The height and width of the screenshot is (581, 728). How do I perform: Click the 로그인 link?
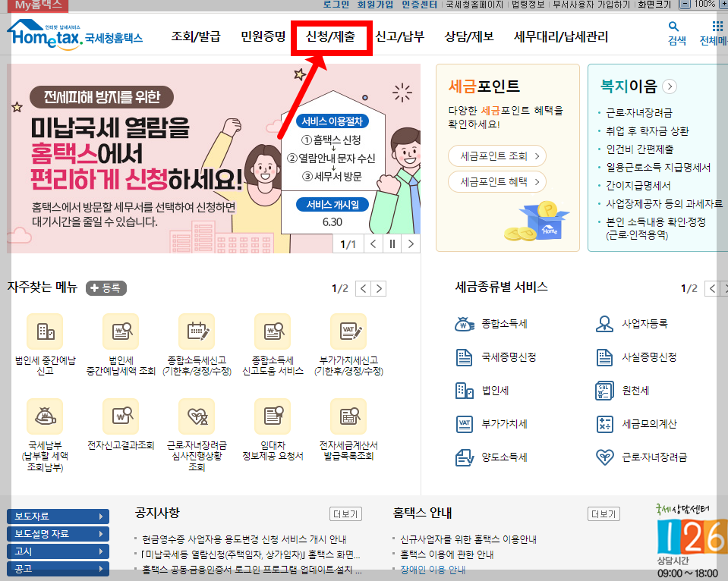(336, 5)
